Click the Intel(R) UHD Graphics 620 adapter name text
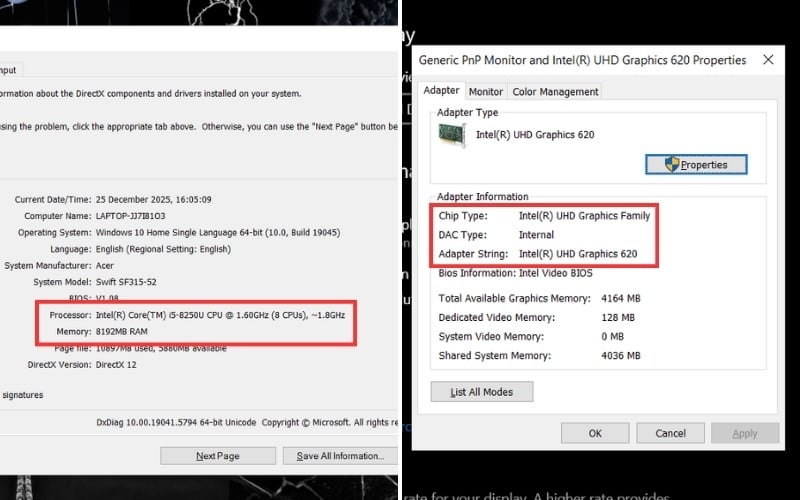The image size is (800, 500). pyautogui.click(x=535, y=135)
